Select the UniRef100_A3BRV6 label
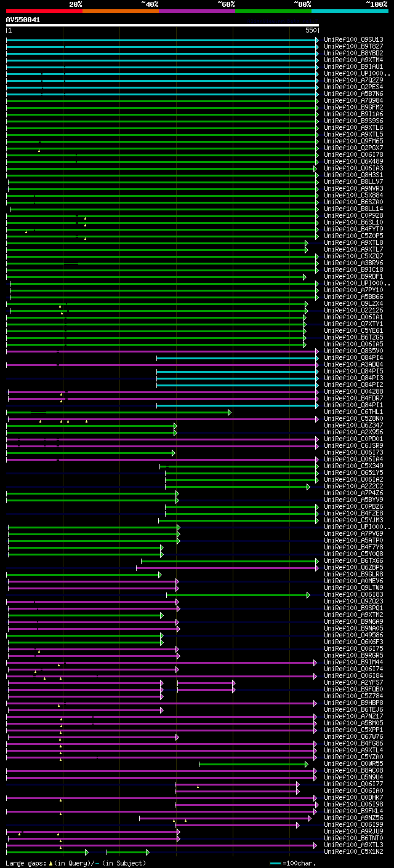This screenshot has height=868, width=394. 353,263
